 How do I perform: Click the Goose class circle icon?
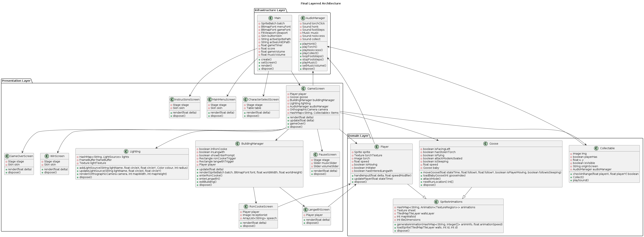485,144
